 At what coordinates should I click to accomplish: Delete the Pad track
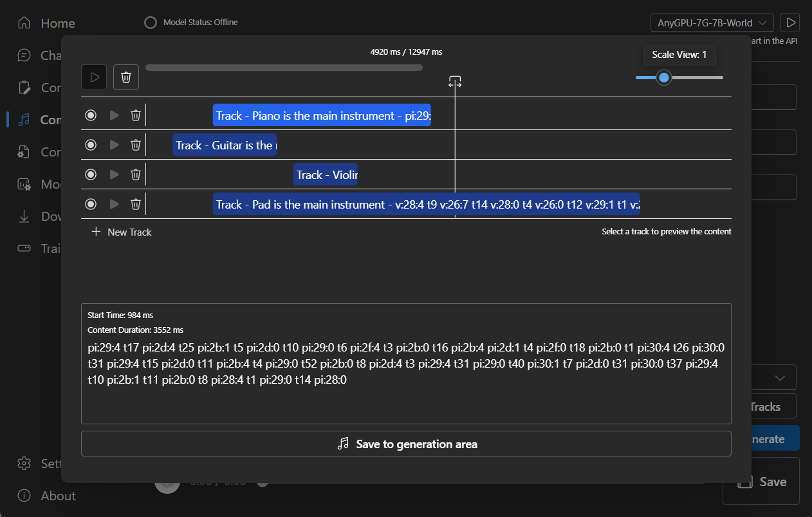(x=136, y=204)
